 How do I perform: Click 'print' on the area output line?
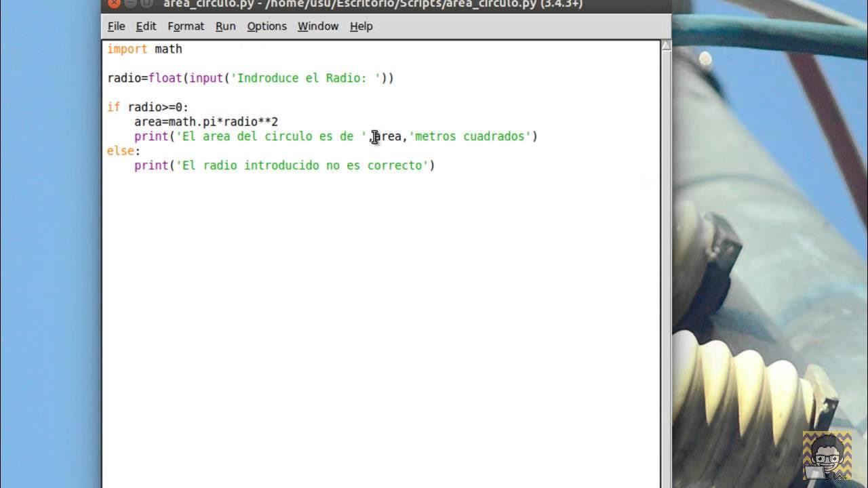point(151,136)
